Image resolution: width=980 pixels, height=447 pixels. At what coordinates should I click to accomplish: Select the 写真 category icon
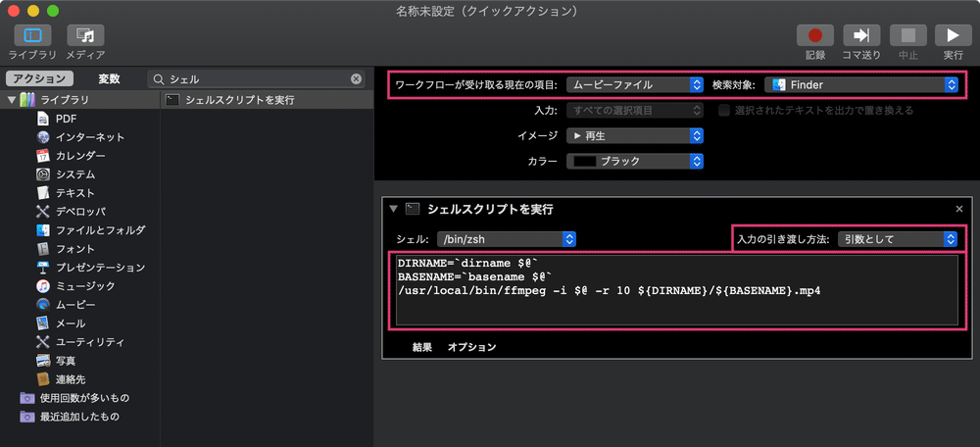pyautogui.click(x=42, y=361)
